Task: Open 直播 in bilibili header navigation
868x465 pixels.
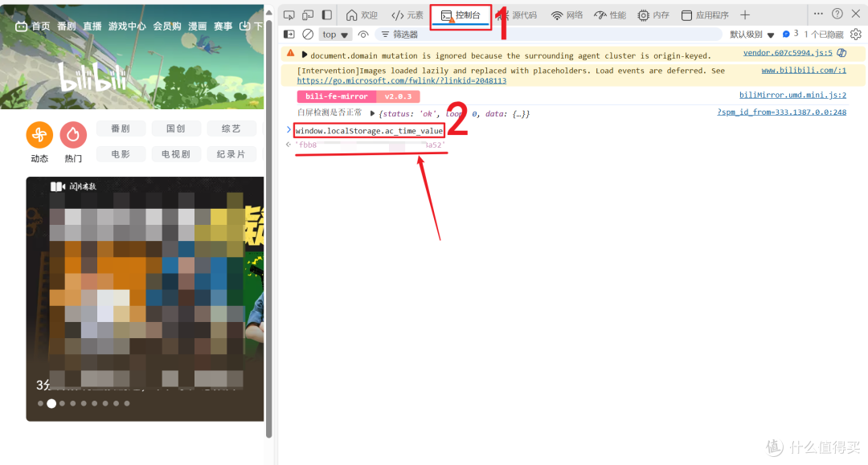Action: coord(92,26)
